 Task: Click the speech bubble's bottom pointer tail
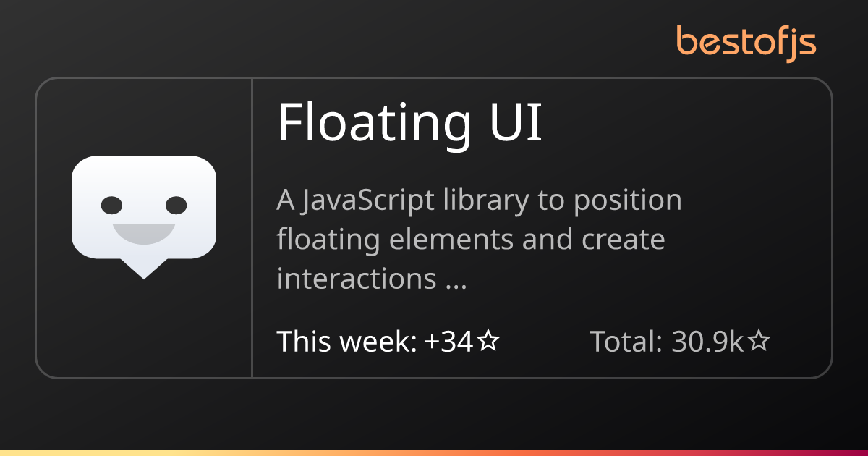144,271
